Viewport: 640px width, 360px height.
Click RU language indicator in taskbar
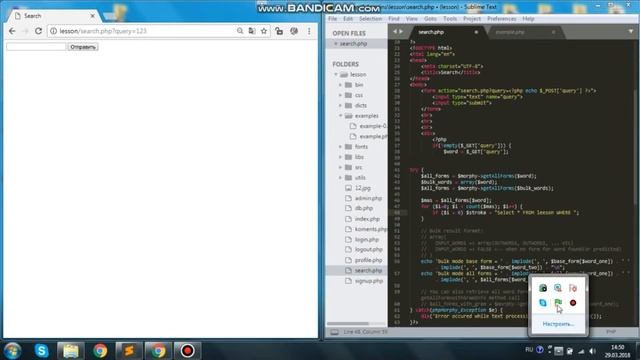click(x=529, y=350)
